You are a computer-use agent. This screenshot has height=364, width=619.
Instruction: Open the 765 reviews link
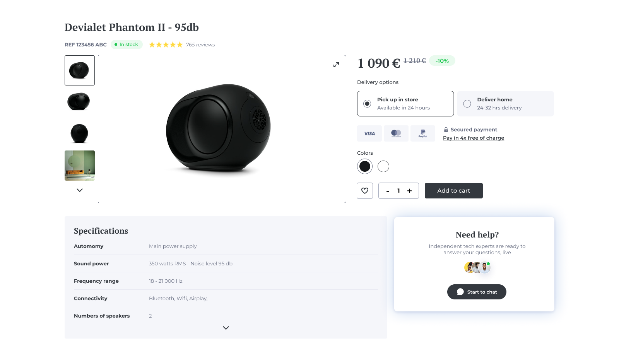200,45
